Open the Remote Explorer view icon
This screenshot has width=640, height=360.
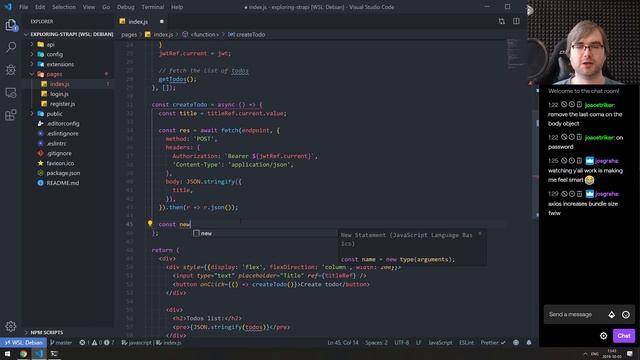(11, 93)
